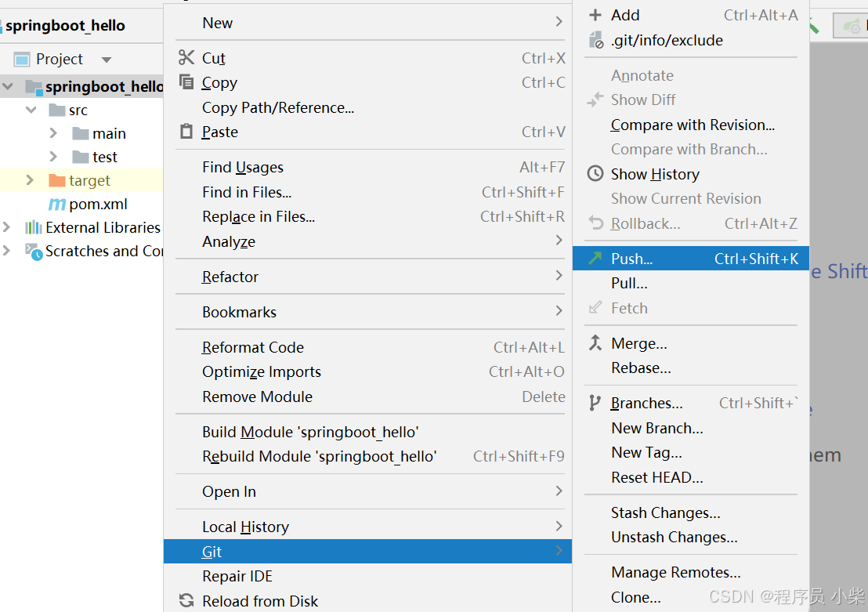Expand the target folder
Screen dimensions: 868x612
[31, 180]
